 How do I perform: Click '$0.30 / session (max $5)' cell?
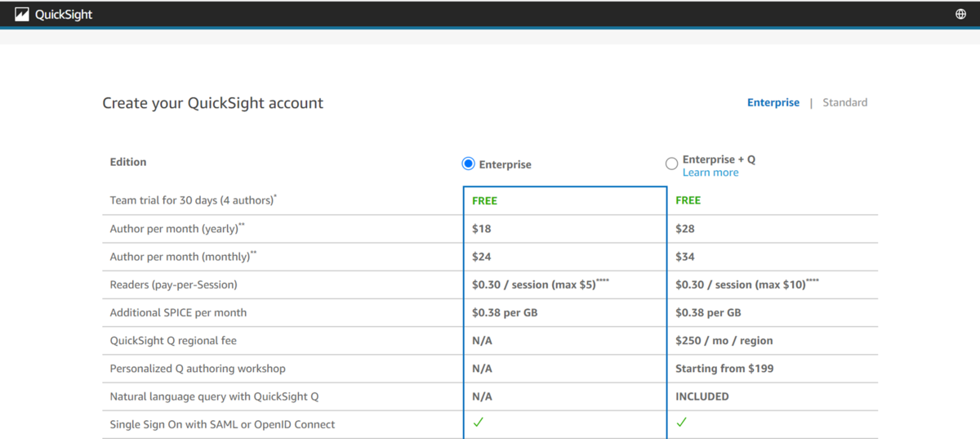(x=541, y=284)
